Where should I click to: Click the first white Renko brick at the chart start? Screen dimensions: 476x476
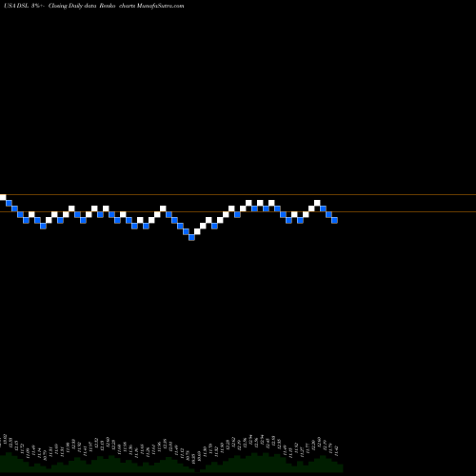(3, 197)
